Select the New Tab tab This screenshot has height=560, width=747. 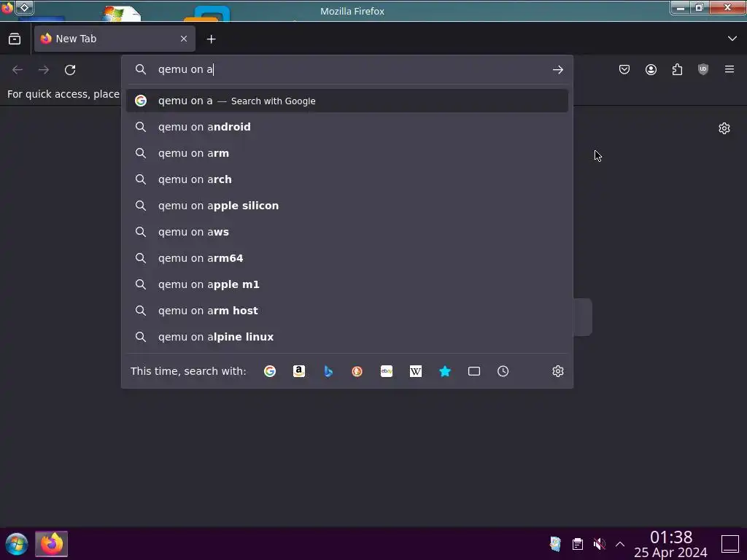click(x=115, y=39)
